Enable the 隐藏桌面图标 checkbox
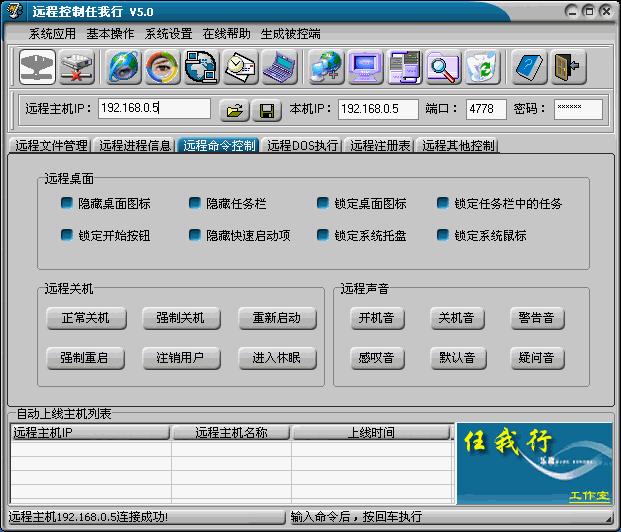The width and height of the screenshot is (621, 532). [67, 204]
